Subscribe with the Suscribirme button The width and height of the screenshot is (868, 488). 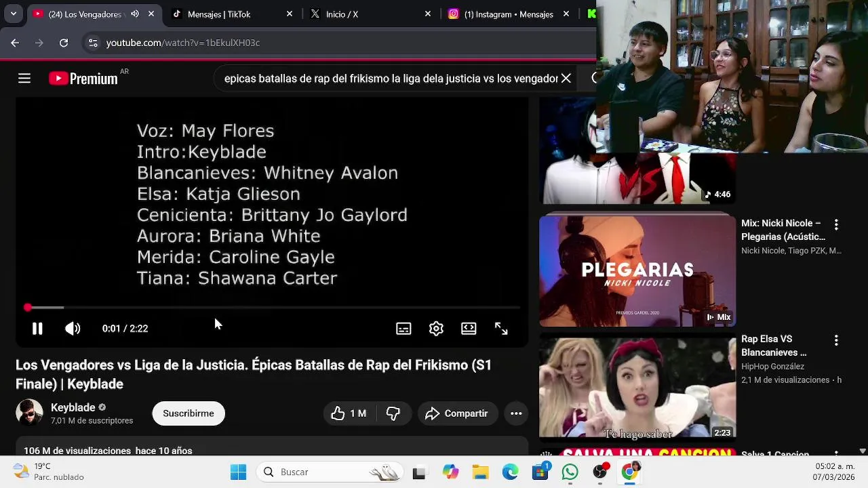(189, 413)
